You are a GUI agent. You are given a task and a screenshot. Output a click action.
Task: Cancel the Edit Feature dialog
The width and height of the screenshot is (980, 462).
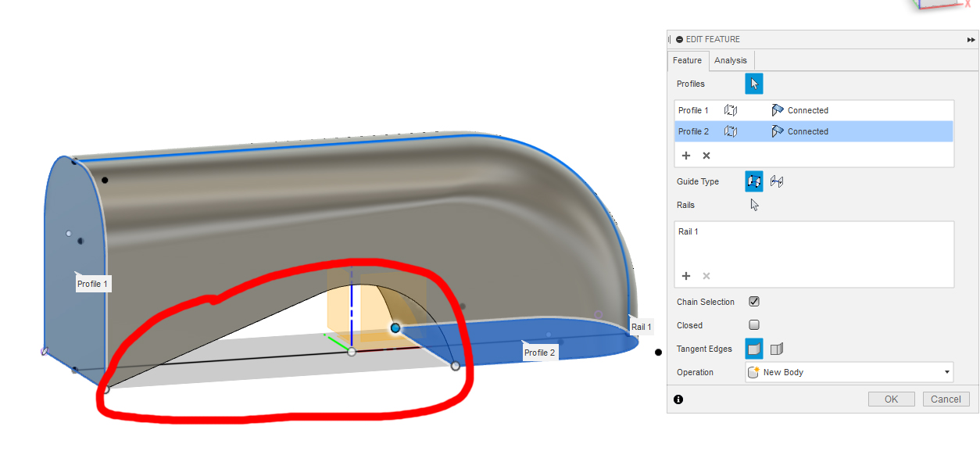pyautogui.click(x=946, y=399)
